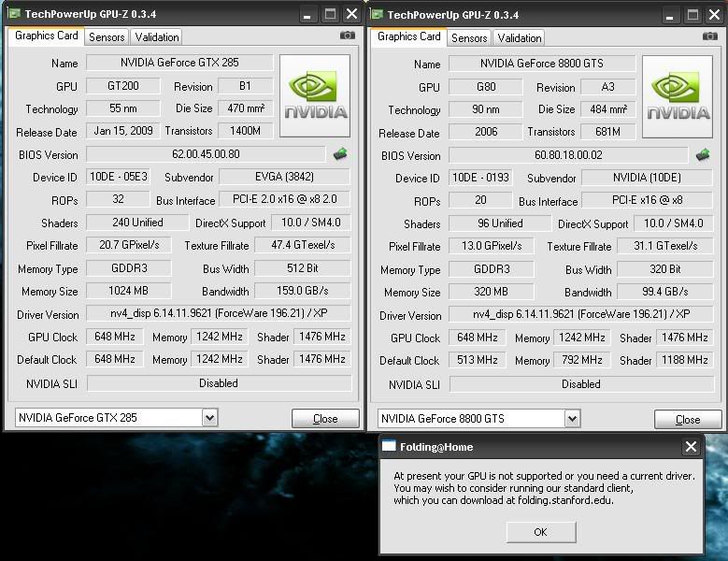Click Close button in 8800 GTS window
The image size is (728, 561).
coord(688,420)
